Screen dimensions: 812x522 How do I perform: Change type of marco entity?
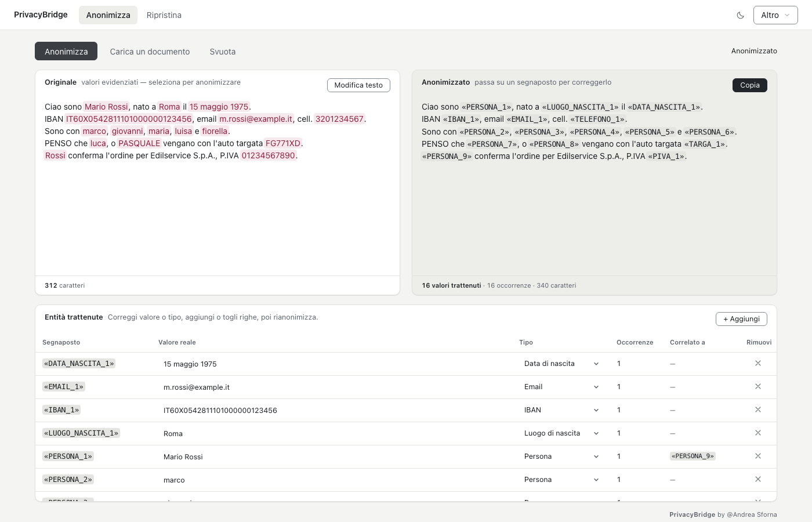click(x=561, y=480)
